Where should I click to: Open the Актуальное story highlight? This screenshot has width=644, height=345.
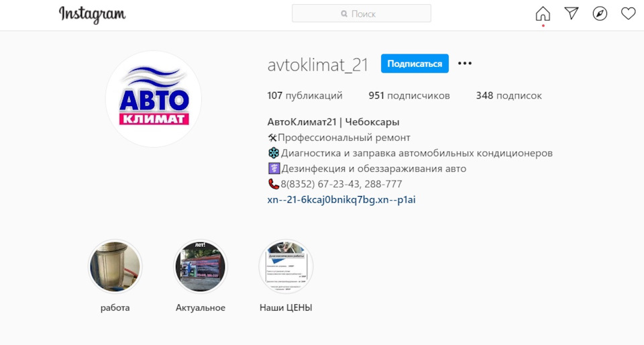pos(201,266)
